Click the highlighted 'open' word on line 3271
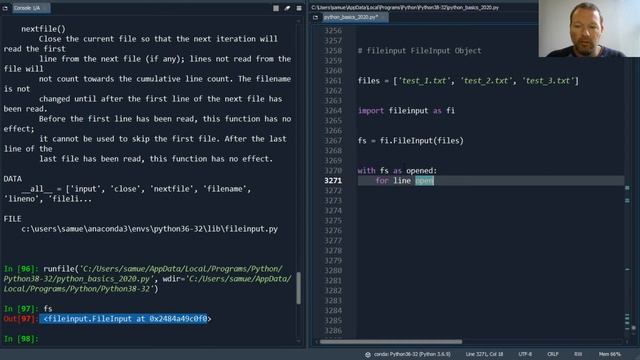Viewport: 640px width, 360px height. tap(424, 181)
